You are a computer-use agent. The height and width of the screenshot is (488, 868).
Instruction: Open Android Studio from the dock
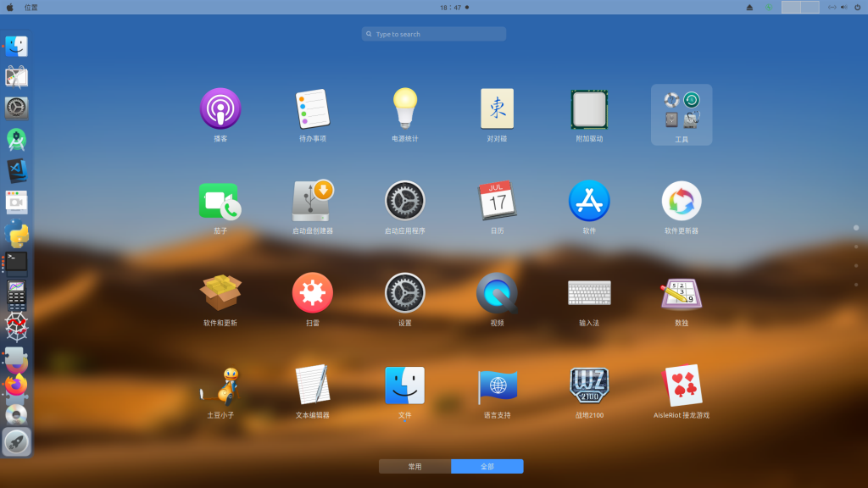click(16, 140)
